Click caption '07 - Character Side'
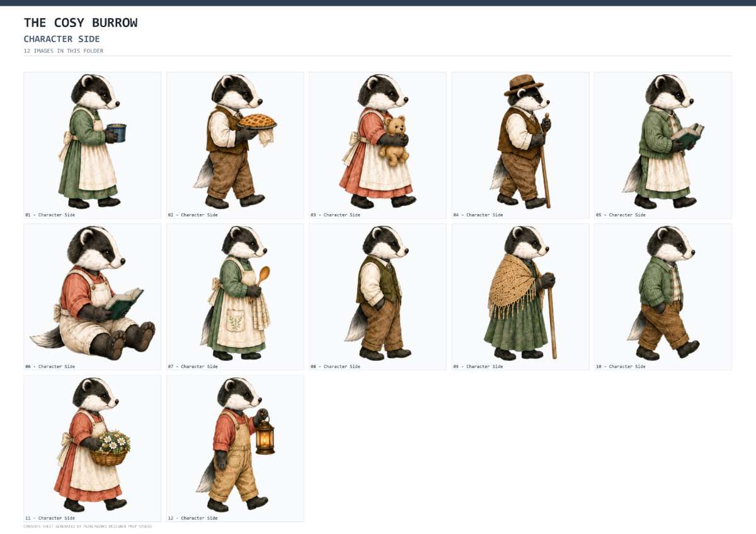Screen dimensions: 756x534 click(193, 366)
